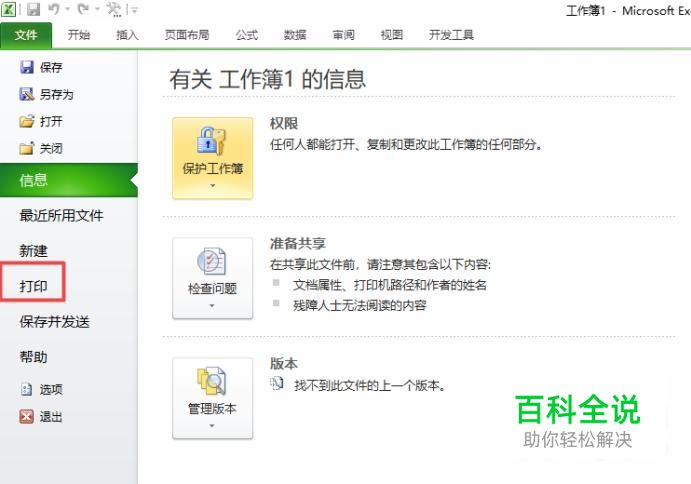This screenshot has width=691, height=484.
Task: Click text 残障人士无法阅读的内容
Action: point(360,305)
